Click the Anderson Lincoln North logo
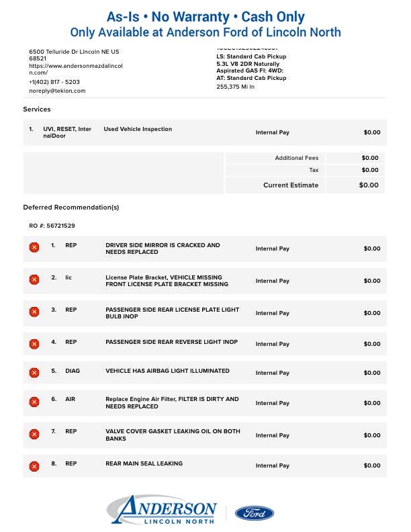 pyautogui.click(x=163, y=511)
